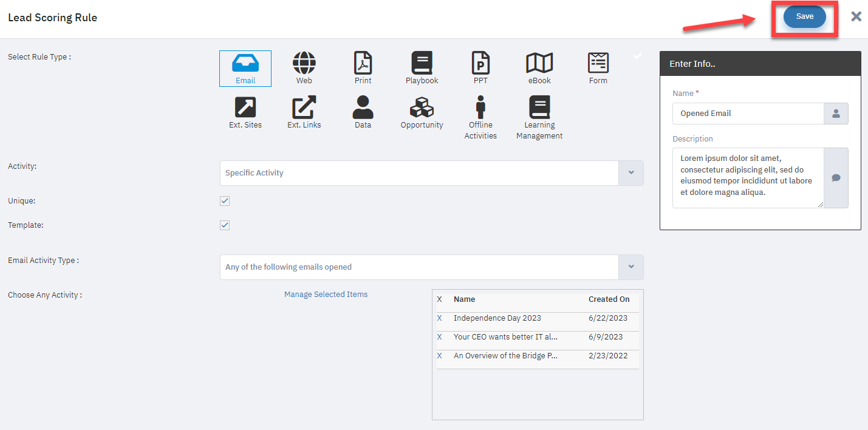This screenshot has height=430, width=868.
Task: Remove Independence Day 2023 from selected list
Action: (440, 318)
